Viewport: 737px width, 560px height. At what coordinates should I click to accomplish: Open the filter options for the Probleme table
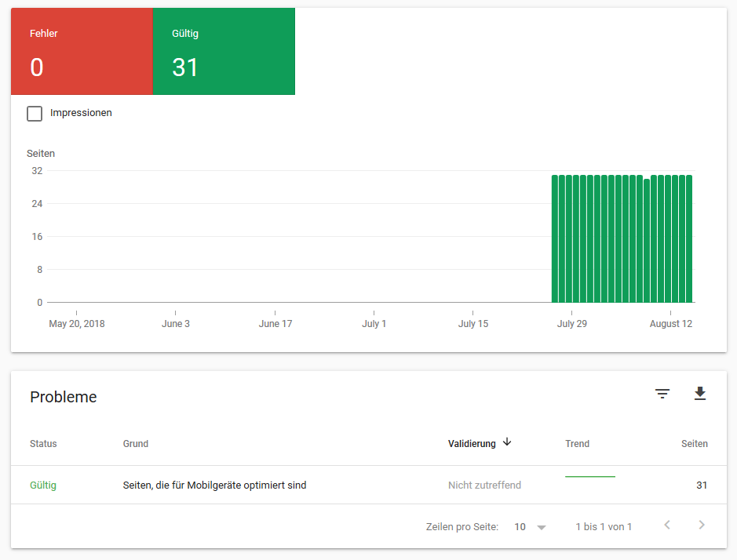coord(662,394)
